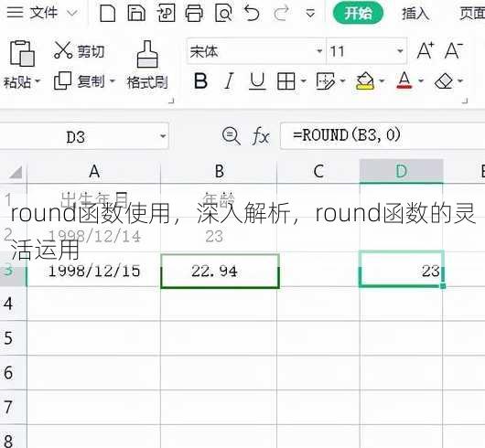Expand the borders dropdown arrow
Screen dimensions: 485x448
click(x=303, y=81)
